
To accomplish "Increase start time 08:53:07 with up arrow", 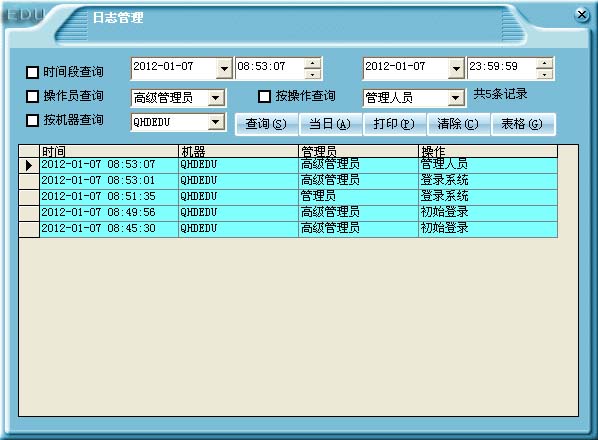I will tap(313, 63).
